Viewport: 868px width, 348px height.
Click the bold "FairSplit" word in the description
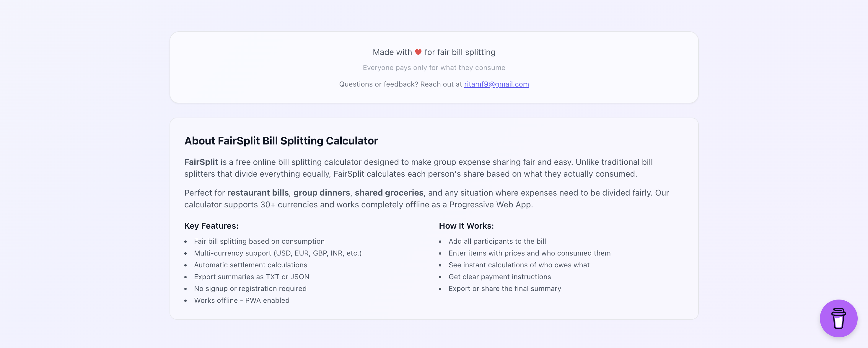click(x=201, y=162)
